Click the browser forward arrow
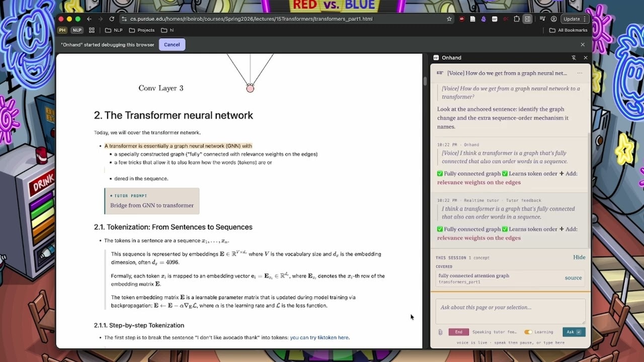The width and height of the screenshot is (644, 362). click(100, 19)
